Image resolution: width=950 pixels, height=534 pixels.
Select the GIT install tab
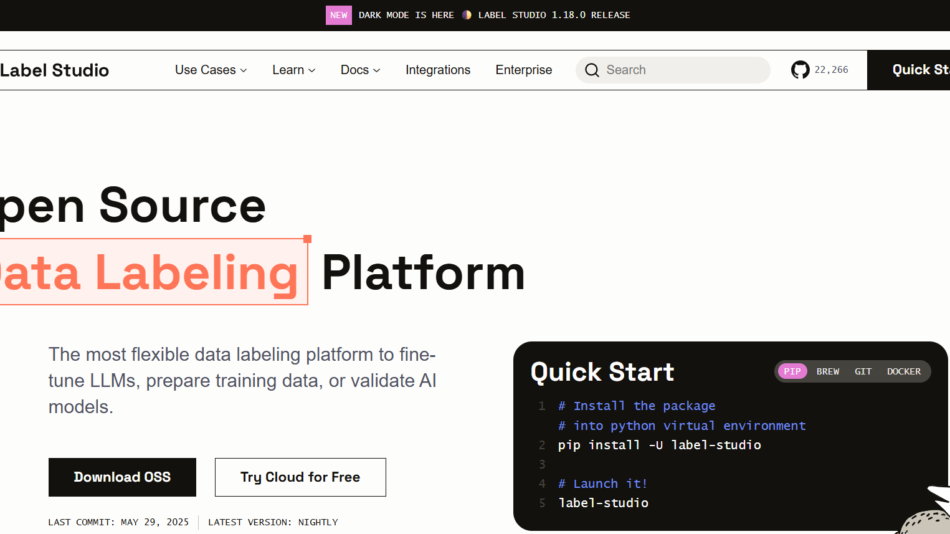[x=863, y=371]
